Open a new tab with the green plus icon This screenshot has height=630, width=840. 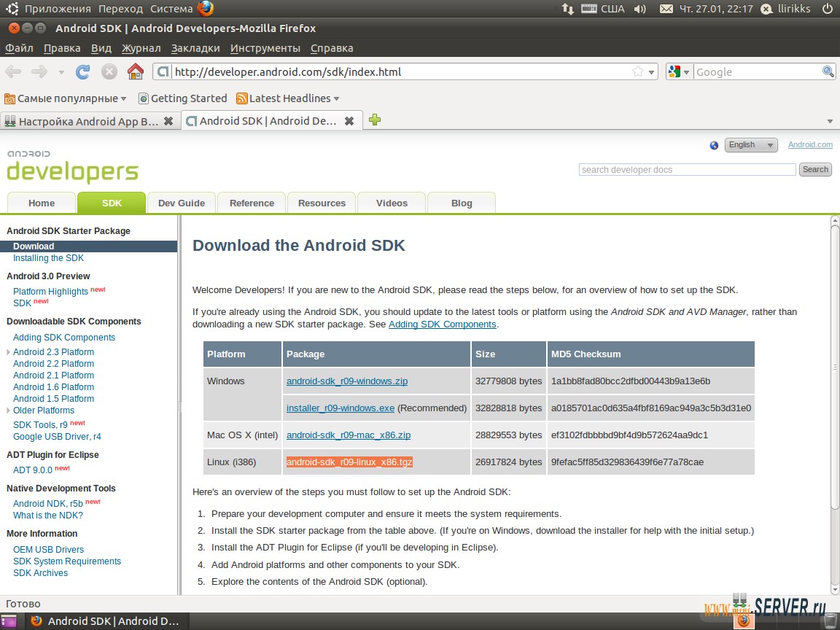point(374,120)
